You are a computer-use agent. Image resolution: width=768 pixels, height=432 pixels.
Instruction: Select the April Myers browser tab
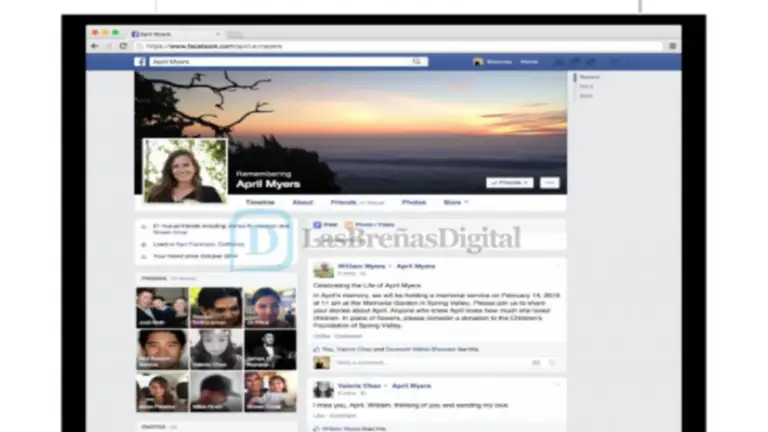(175, 34)
